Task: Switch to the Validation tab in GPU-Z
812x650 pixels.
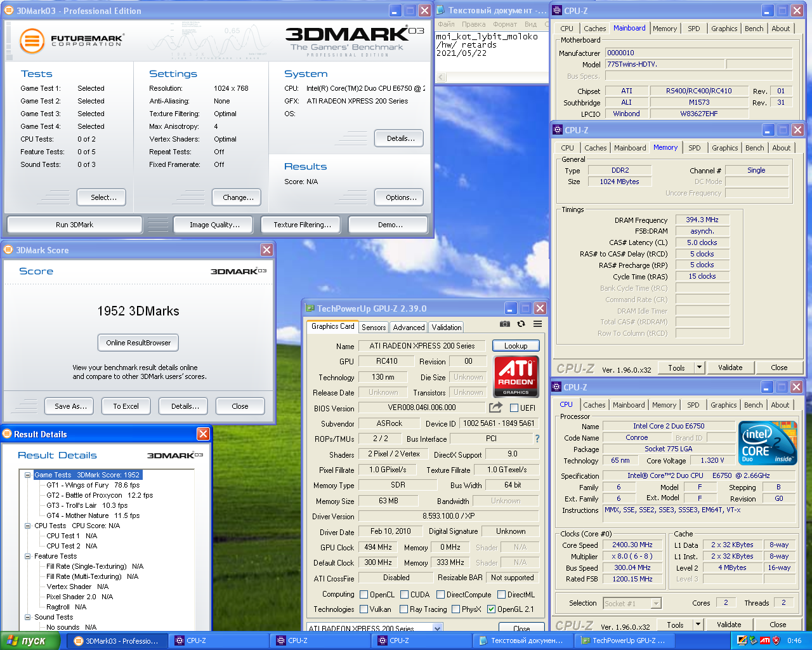Action: point(447,328)
